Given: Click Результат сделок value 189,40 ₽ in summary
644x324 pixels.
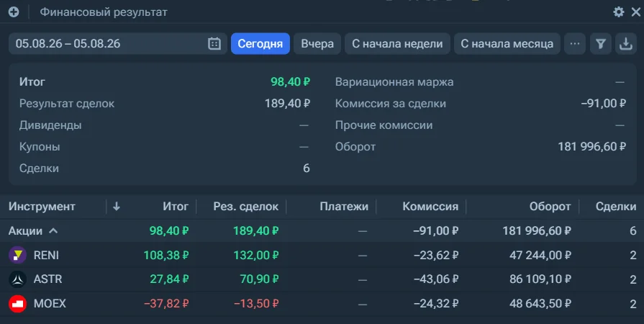Looking at the screenshot, I should [x=287, y=104].
